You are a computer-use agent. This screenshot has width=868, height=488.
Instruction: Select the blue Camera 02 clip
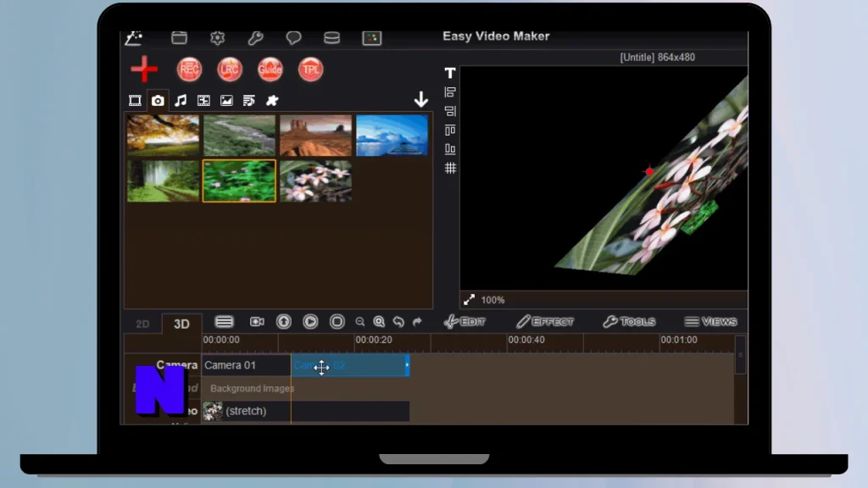click(350, 365)
